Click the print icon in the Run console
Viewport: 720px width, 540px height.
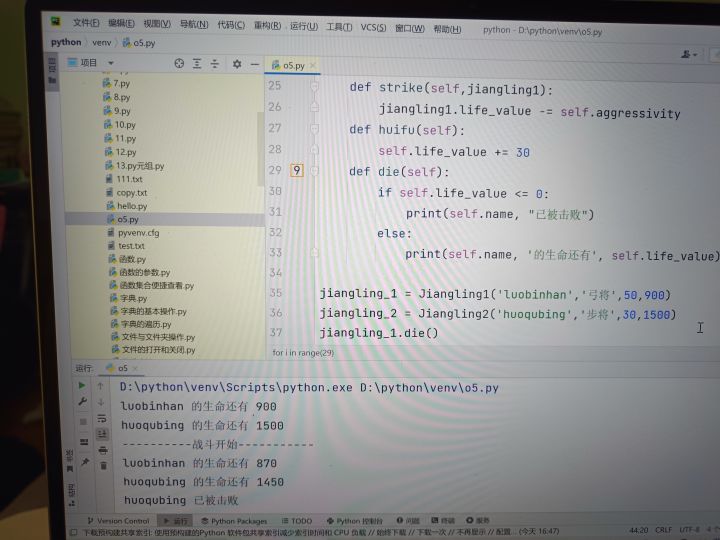pyautogui.click(x=102, y=450)
